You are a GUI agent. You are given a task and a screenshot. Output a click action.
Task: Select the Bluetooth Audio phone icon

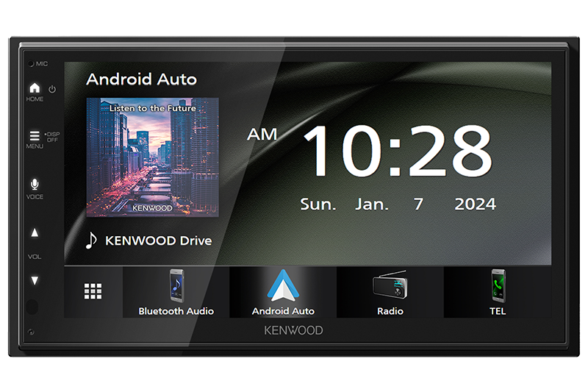click(176, 285)
